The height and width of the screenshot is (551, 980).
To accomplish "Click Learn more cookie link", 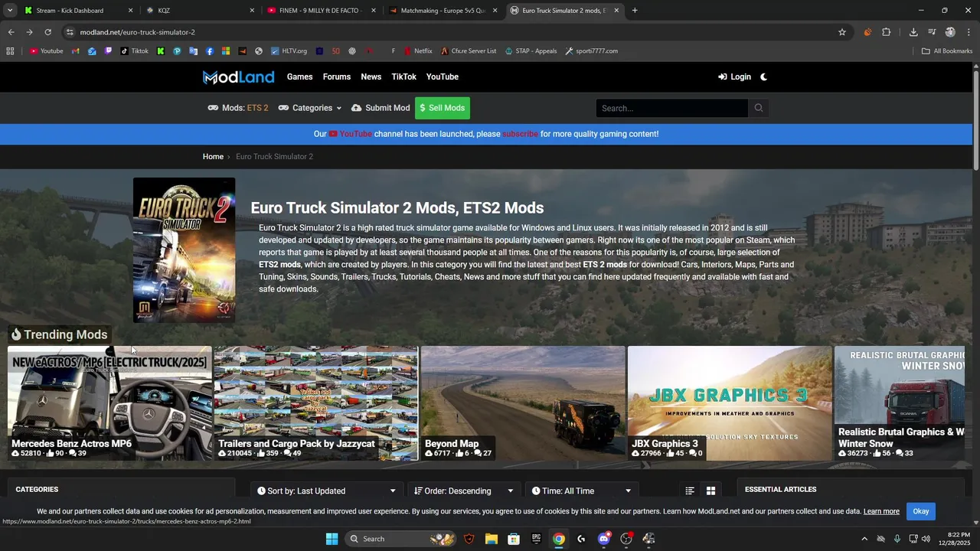I will click(x=881, y=511).
